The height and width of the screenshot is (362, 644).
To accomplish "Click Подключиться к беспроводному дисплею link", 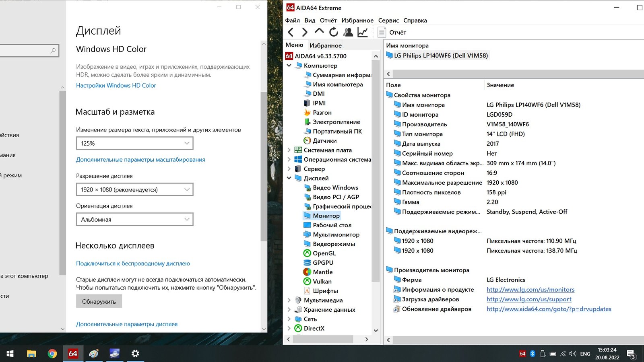I will 133,263.
